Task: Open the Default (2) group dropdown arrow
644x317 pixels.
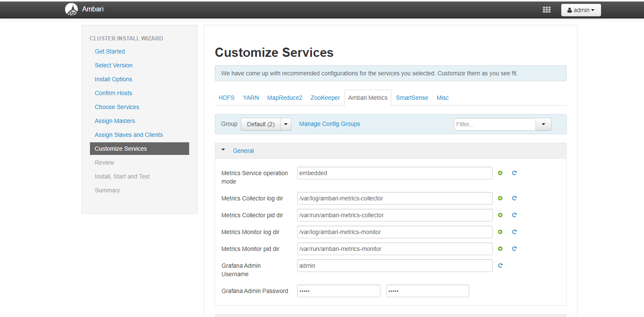Action: (x=286, y=124)
